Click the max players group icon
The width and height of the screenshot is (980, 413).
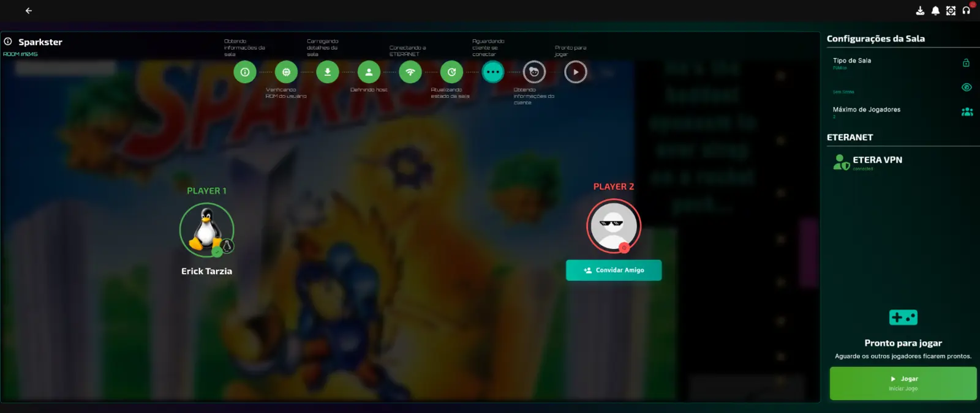(x=967, y=112)
